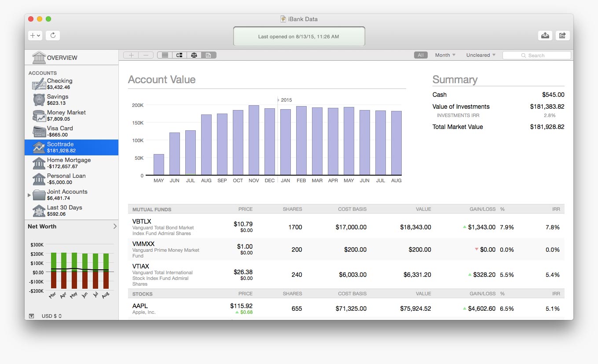Viewport: 598px width, 364px height.
Task: Switch to transaction list view icon
Action: point(165,55)
